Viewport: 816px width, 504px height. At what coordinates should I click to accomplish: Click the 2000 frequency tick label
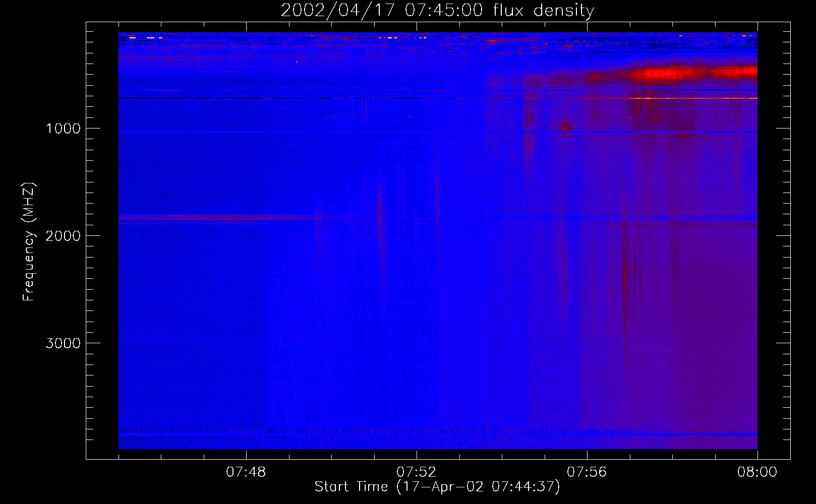coord(63,236)
